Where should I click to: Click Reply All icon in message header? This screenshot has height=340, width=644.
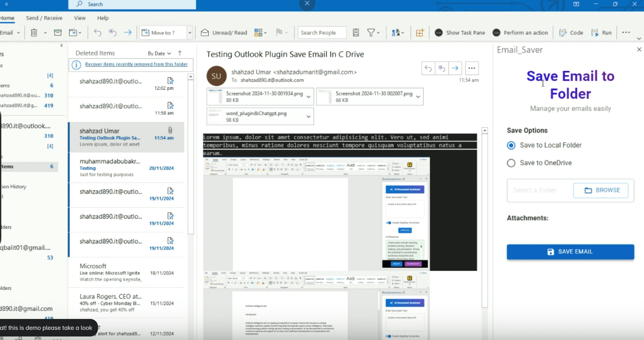point(442,68)
